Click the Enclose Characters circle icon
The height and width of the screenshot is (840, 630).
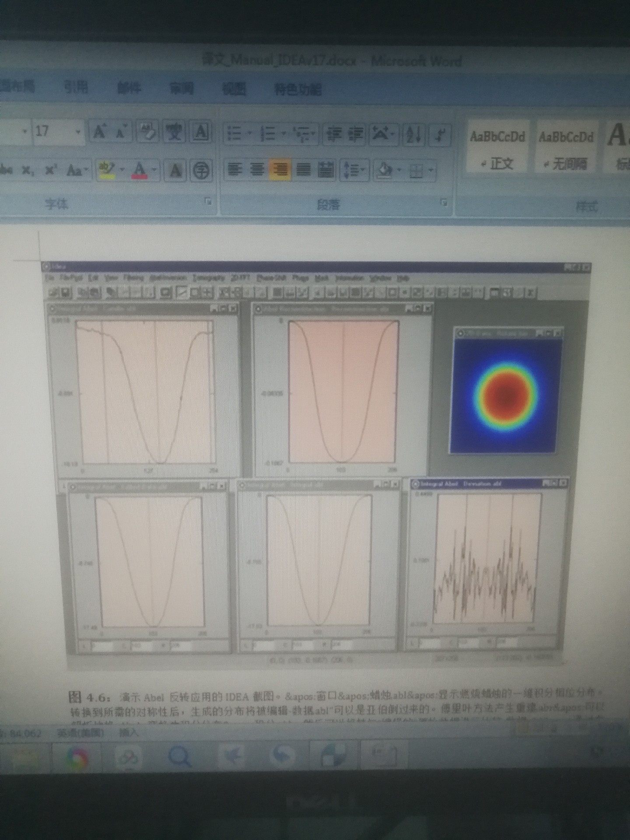point(201,170)
